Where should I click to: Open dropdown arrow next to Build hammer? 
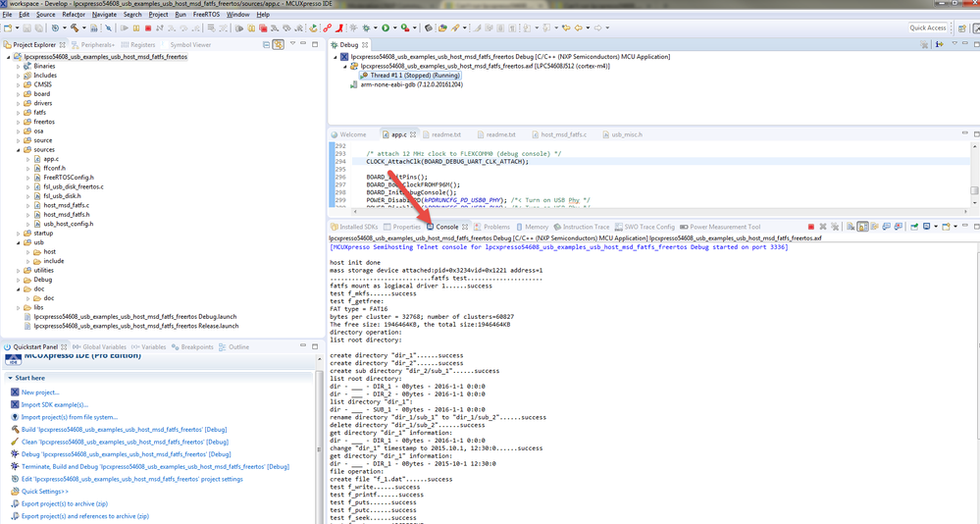pos(83,28)
